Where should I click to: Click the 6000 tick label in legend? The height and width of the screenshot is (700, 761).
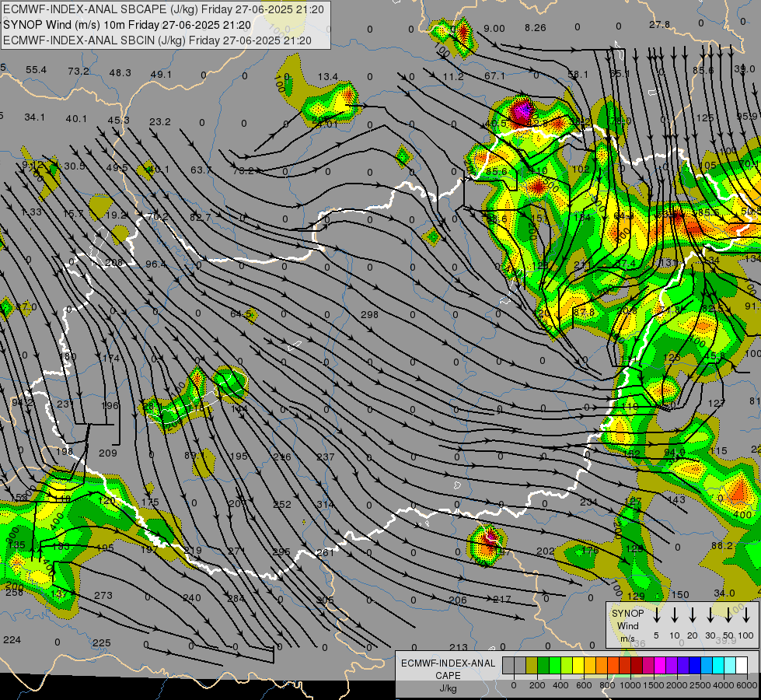coord(746,685)
